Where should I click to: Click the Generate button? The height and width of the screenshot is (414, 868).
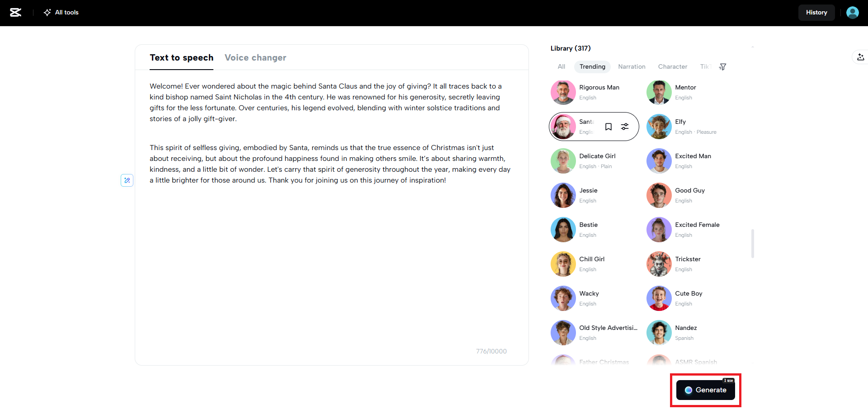pos(705,390)
